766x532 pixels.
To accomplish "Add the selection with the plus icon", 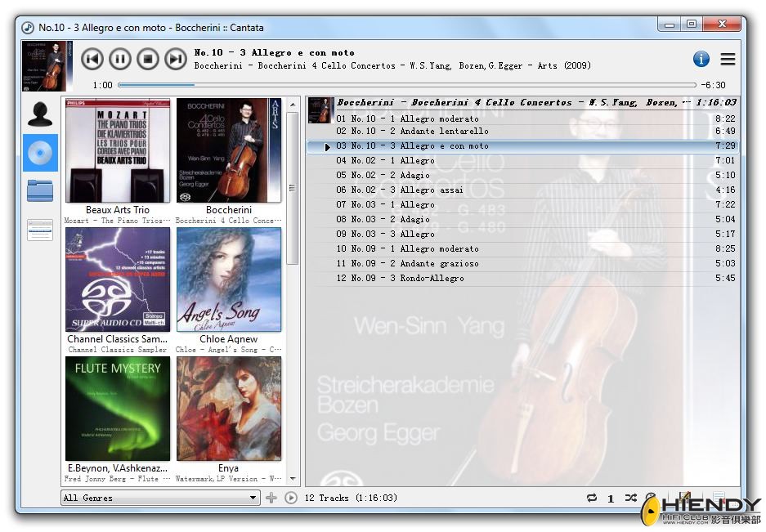I will click(271, 498).
